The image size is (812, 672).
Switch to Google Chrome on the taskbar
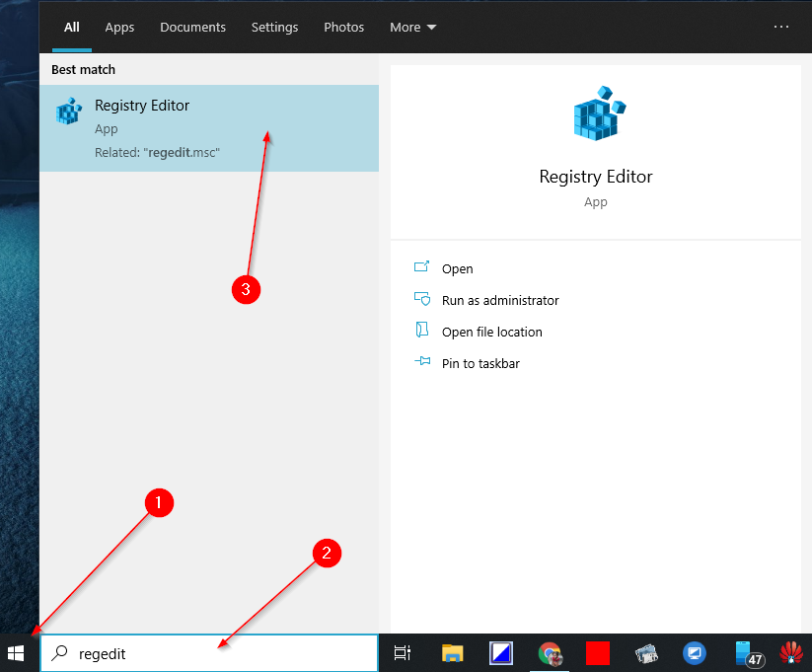(550, 653)
